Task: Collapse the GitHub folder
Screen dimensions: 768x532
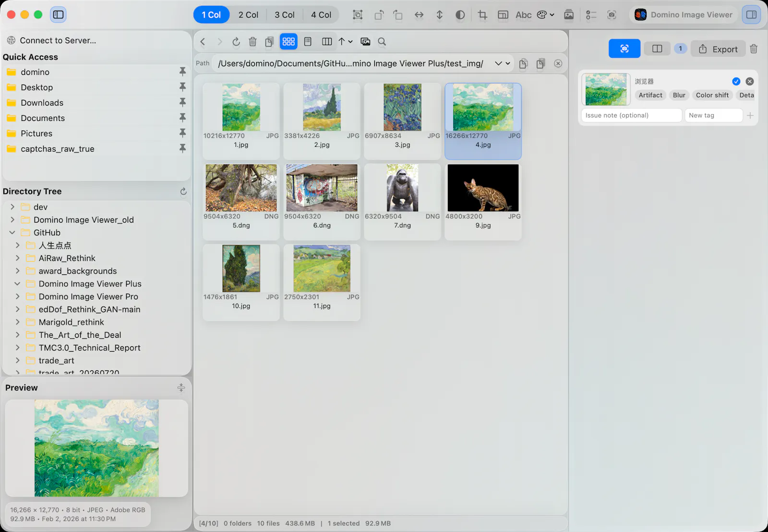Action: tap(12, 233)
